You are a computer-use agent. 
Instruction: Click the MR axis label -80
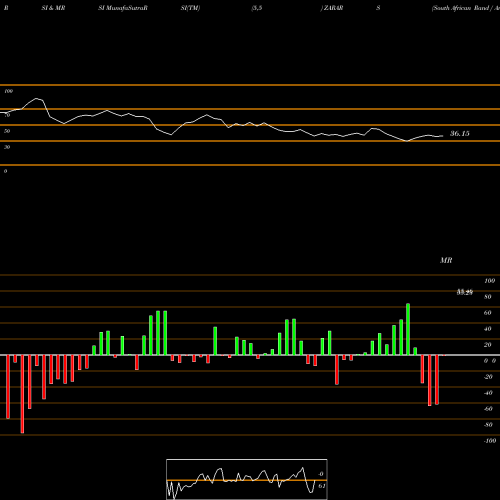pyautogui.click(x=488, y=425)
